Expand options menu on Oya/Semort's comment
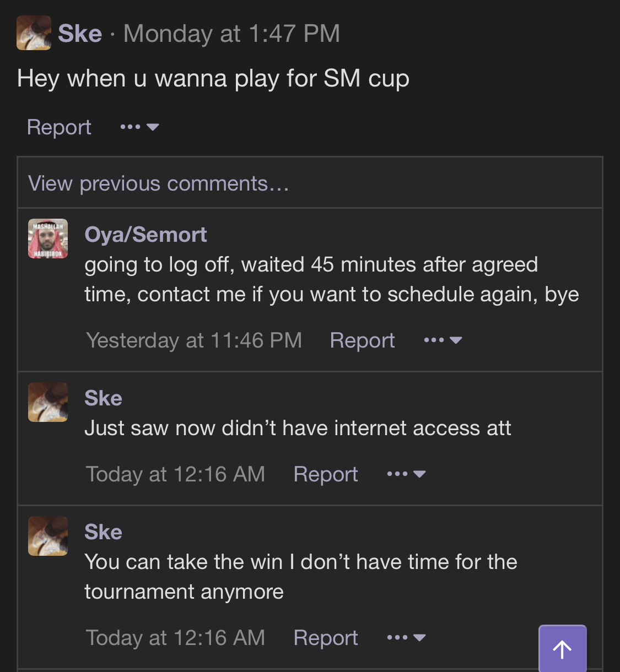The height and width of the screenshot is (672, 620). [x=443, y=340]
